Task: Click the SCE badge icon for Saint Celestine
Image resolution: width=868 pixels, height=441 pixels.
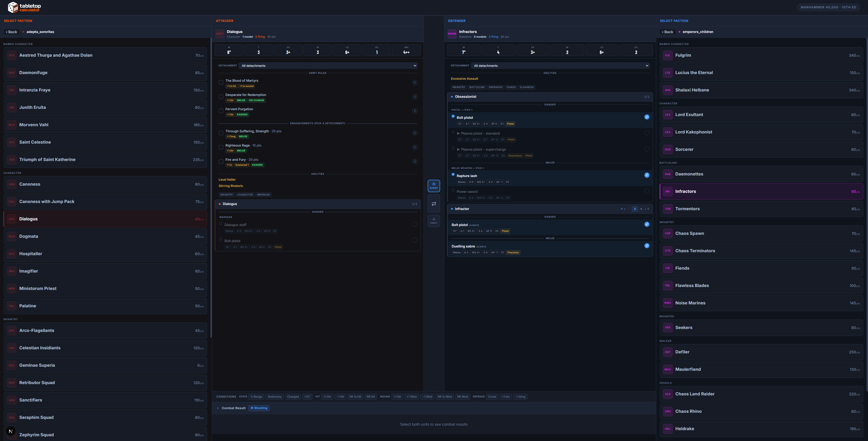Action: (x=12, y=142)
